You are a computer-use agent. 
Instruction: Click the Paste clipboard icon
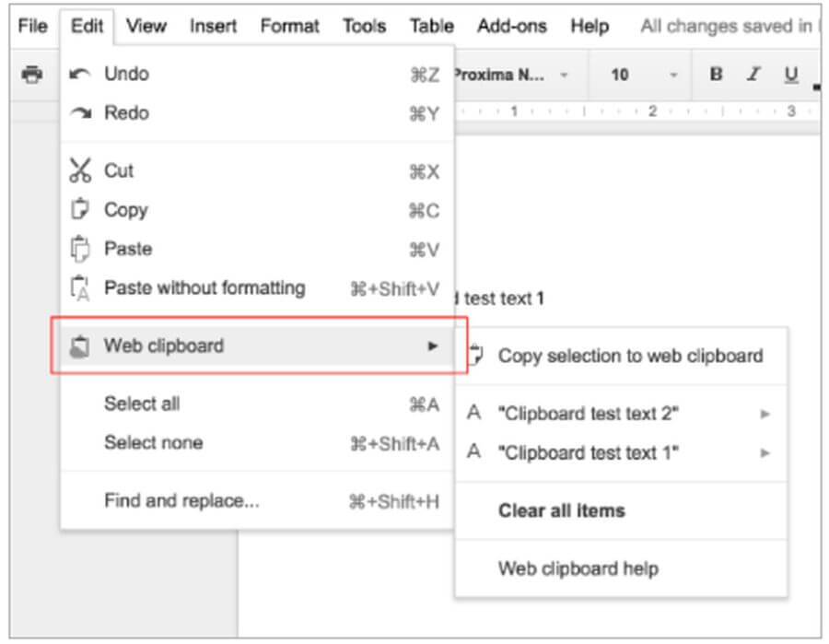[x=80, y=249]
